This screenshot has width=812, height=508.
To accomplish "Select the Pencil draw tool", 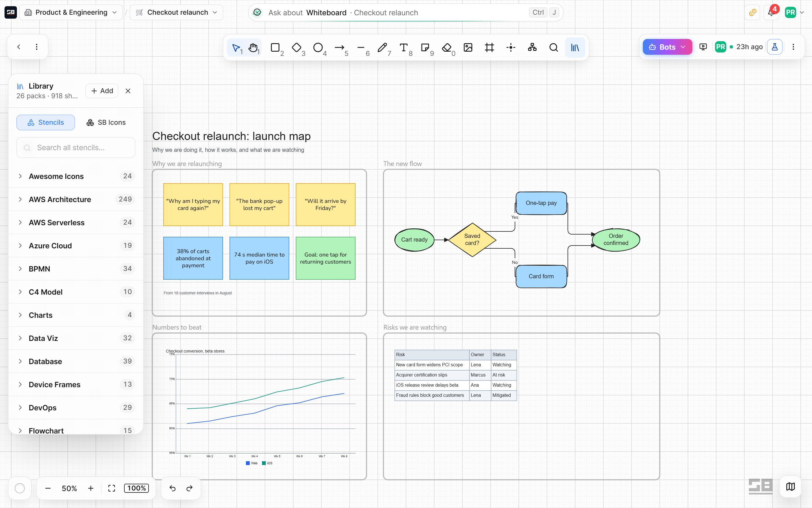I will pos(382,48).
